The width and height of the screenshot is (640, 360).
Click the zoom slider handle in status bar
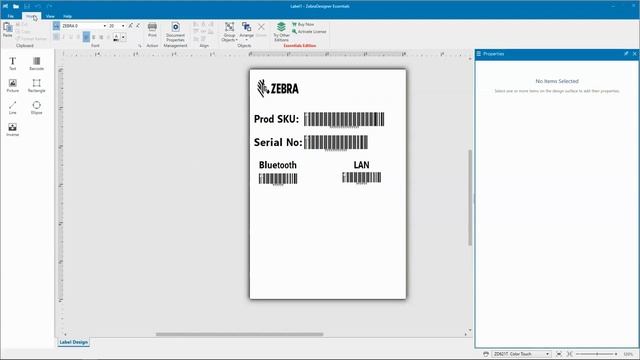(597, 354)
